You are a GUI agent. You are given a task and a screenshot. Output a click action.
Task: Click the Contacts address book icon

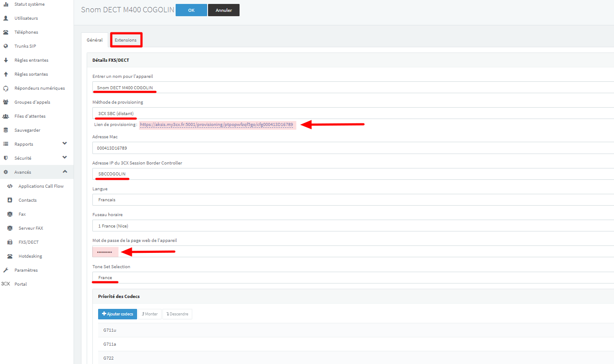point(10,200)
